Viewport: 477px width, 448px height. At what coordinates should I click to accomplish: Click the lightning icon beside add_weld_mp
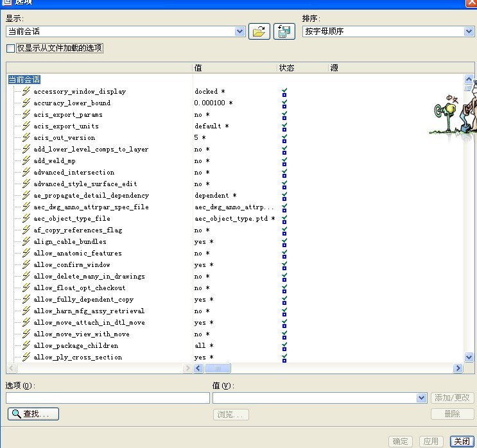26,160
